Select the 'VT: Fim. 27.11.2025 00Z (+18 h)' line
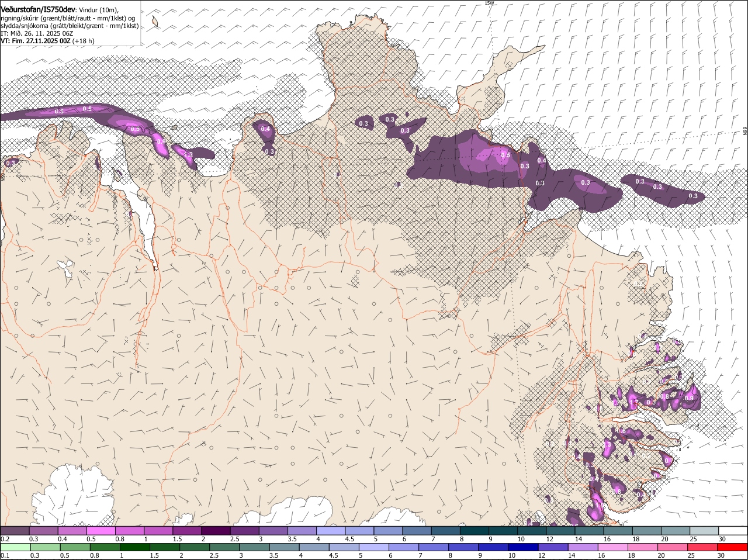Image resolution: width=748 pixels, height=560 pixels. [x=47, y=41]
